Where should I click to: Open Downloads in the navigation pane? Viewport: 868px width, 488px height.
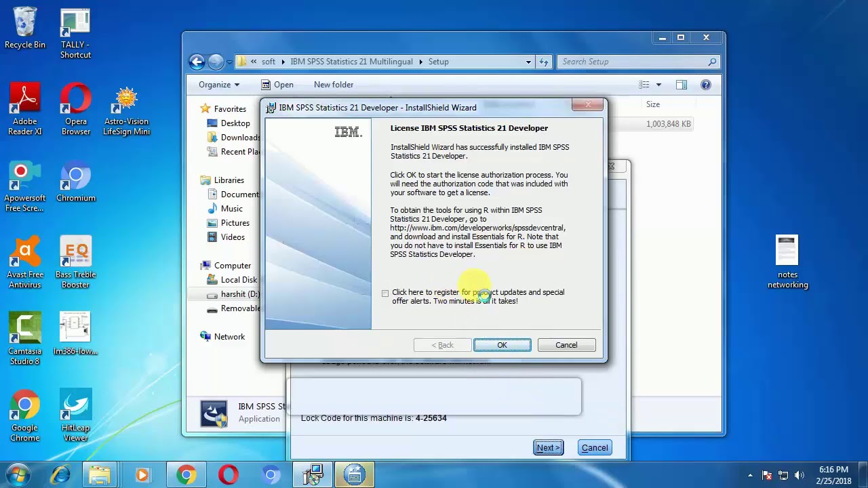[x=233, y=138]
